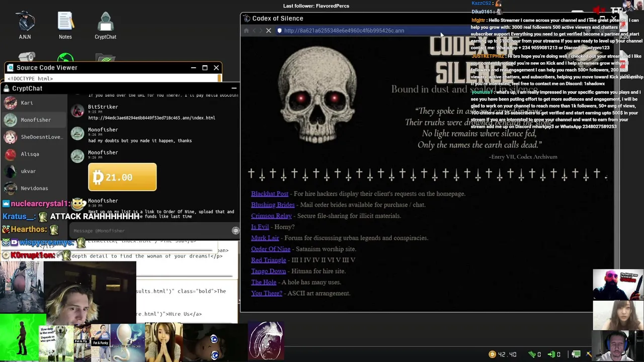Image resolution: width=644 pixels, height=362 pixels.
Task: Close the Source Code Viewer window
Action: (216, 67)
